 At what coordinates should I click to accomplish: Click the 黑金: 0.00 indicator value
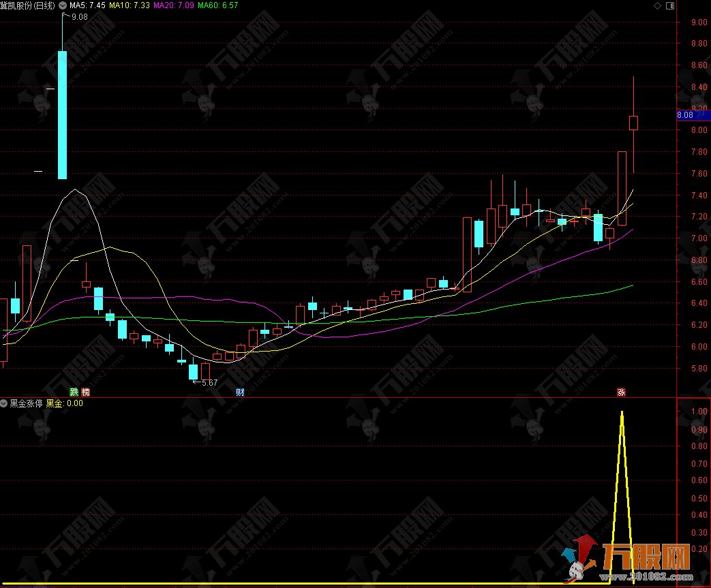pos(64,403)
